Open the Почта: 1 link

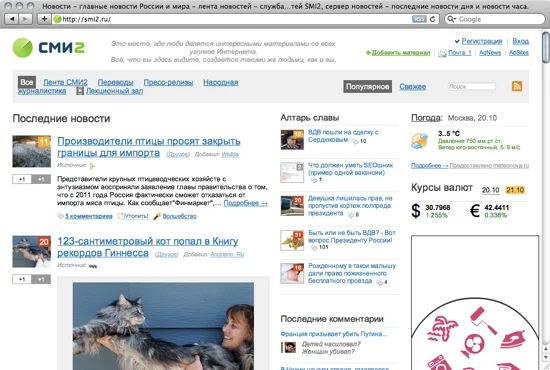coord(460,53)
